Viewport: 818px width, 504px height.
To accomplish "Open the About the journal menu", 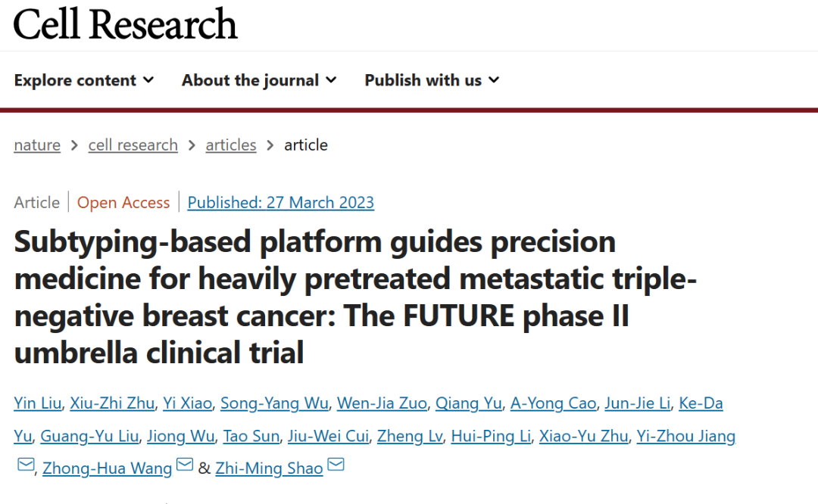I will click(x=259, y=80).
